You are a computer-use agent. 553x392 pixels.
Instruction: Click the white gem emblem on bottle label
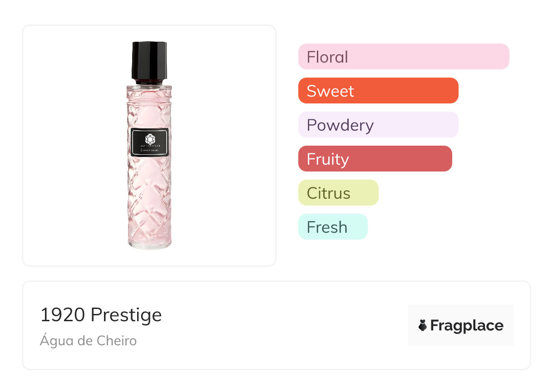(150, 138)
